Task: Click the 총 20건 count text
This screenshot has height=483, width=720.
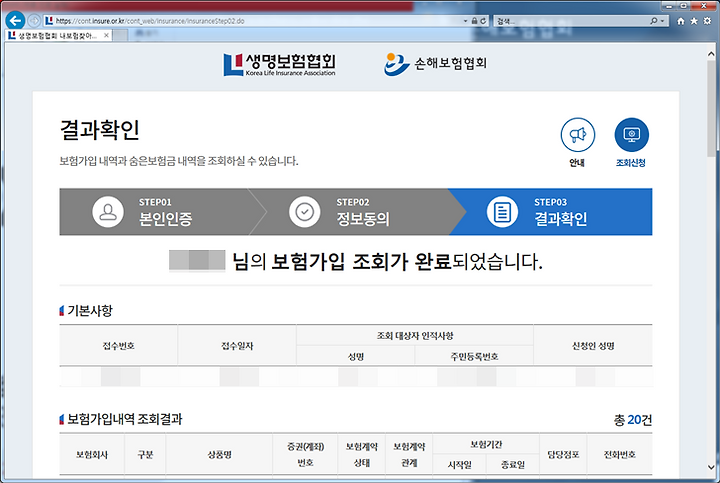Action: click(633, 420)
